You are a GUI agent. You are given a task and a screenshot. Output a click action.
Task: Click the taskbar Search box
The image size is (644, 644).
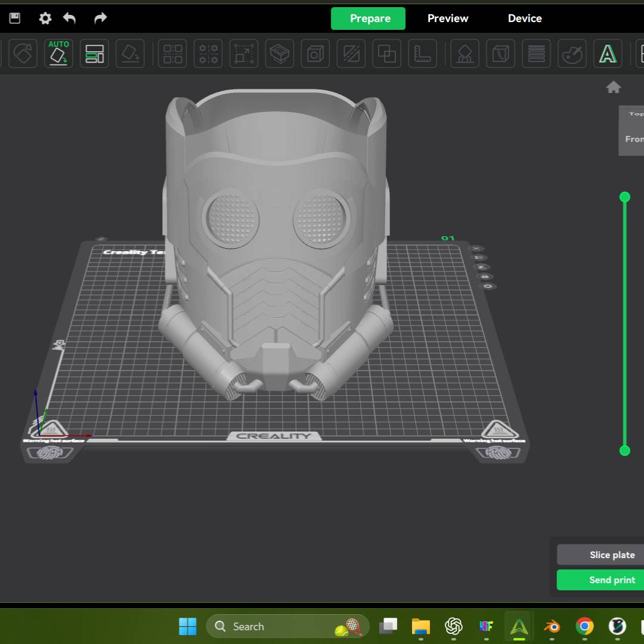click(x=287, y=626)
